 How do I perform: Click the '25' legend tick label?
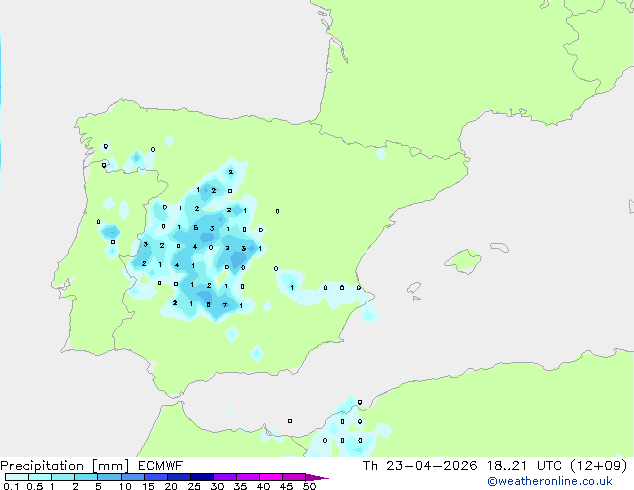194,486
